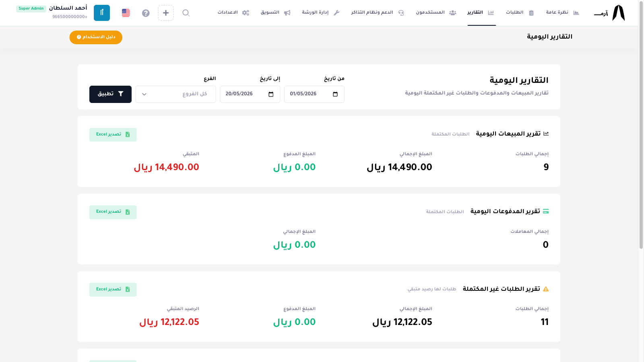
Task: Open calendar picker for إلى تاريخ field
Action: point(271,94)
